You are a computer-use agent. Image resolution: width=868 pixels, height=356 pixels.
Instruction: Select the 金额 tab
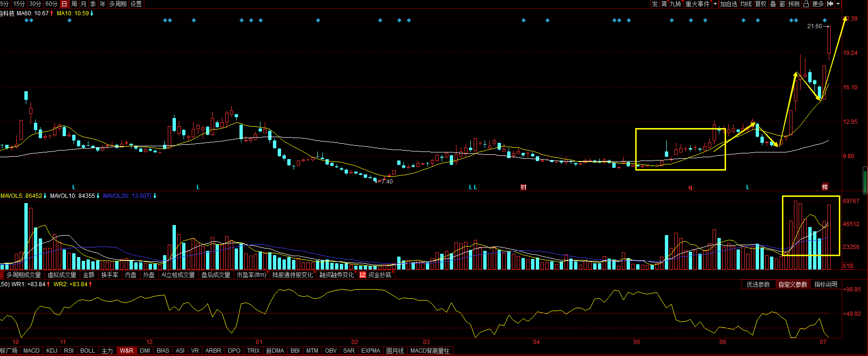tap(89, 275)
